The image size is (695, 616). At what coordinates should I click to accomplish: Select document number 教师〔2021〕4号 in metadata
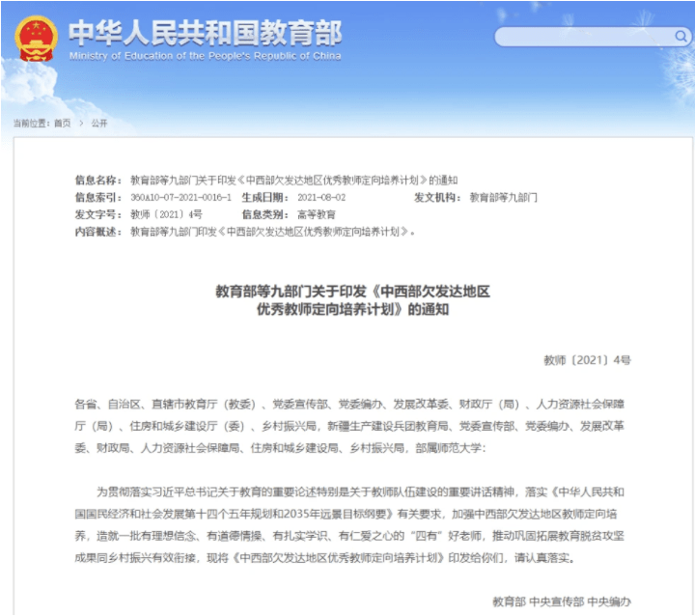[x=166, y=215]
